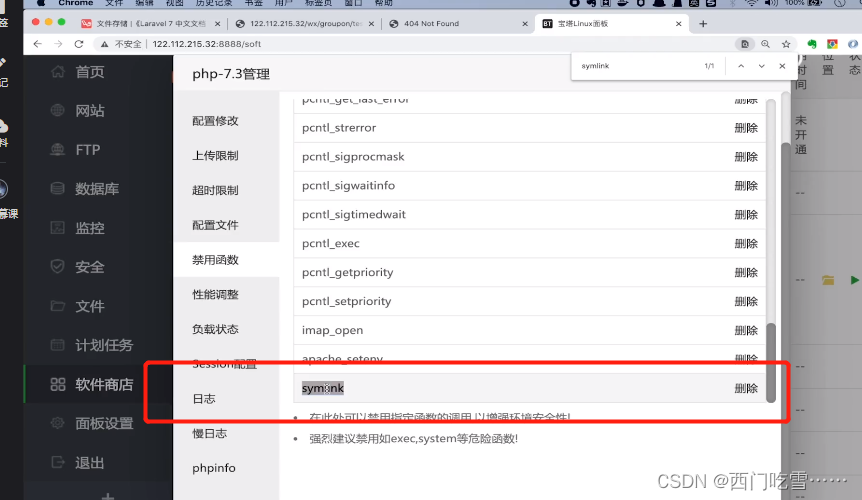Go back with the browser back arrow

(37, 44)
